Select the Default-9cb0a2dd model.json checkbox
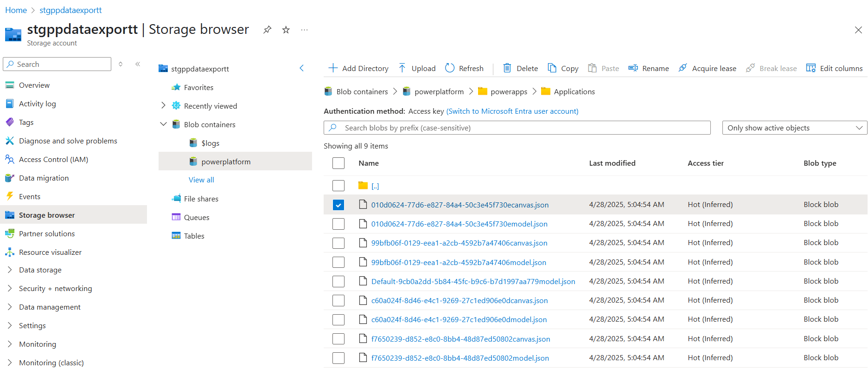 coord(338,281)
